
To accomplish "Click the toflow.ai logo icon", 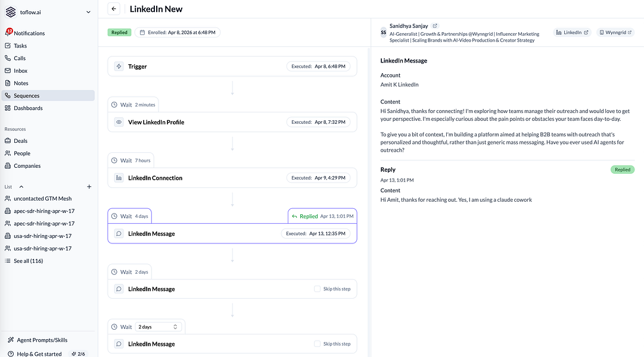I will coord(11,12).
